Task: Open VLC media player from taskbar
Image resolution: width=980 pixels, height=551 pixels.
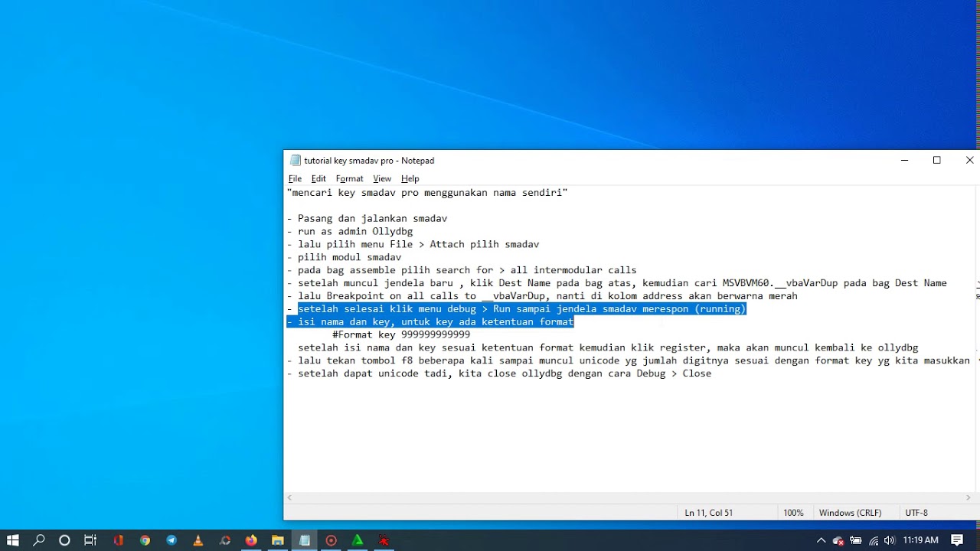Action: 198,540
